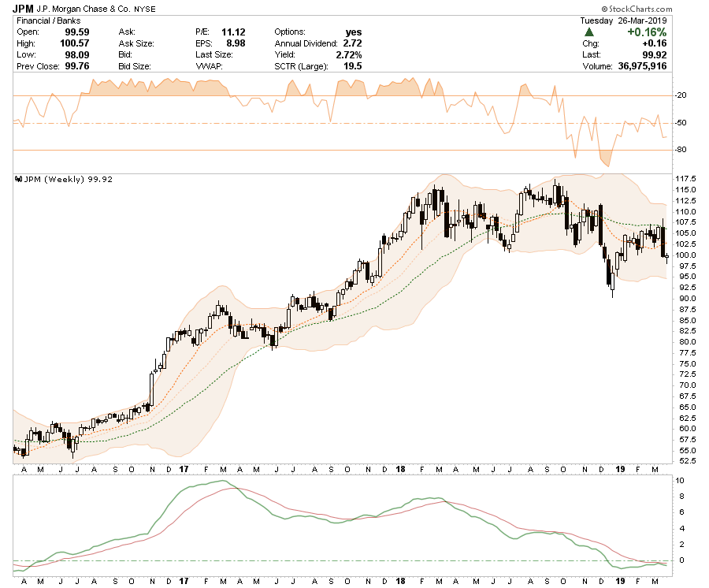Click the Open value 99.59
Viewport: 709px width, 588px height.
(77, 32)
